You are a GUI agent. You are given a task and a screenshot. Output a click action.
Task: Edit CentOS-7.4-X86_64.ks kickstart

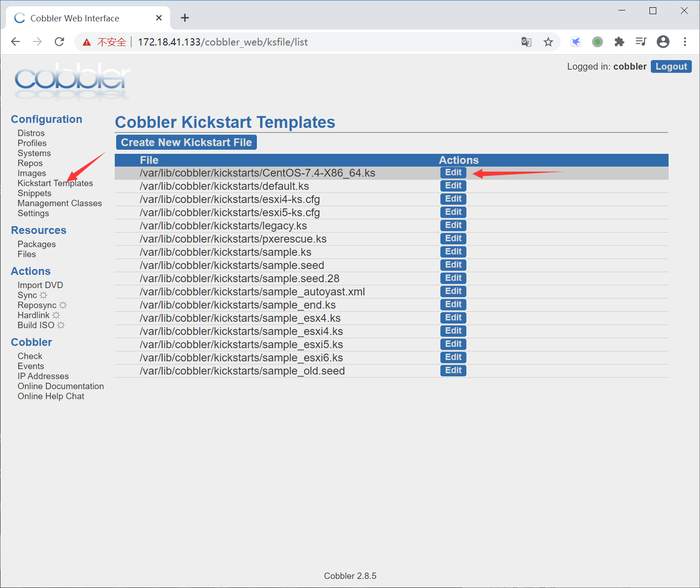coord(453,172)
